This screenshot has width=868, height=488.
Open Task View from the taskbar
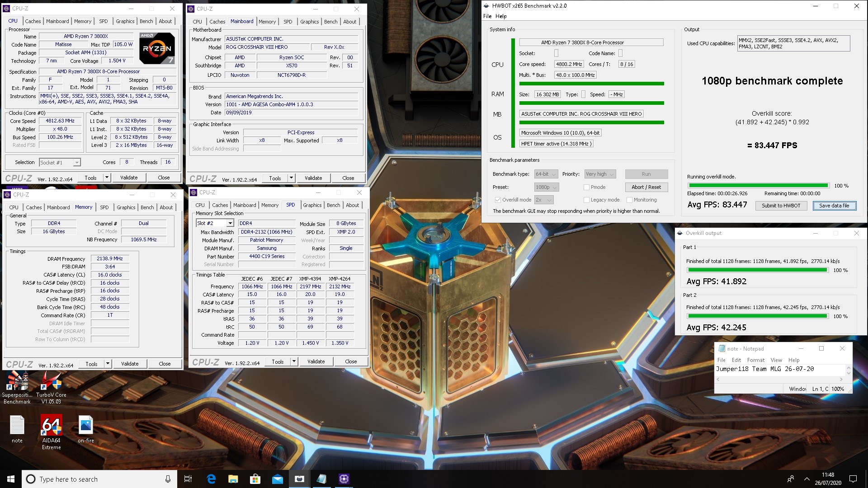click(x=188, y=479)
